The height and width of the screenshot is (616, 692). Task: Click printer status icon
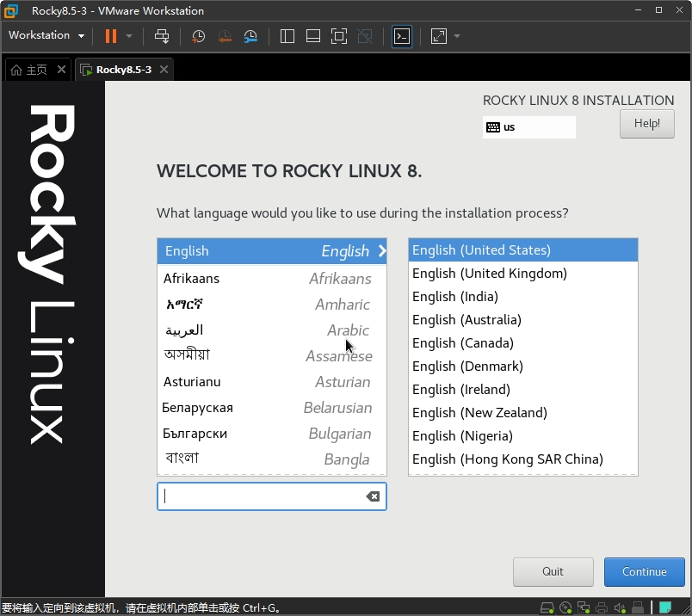coord(602,608)
